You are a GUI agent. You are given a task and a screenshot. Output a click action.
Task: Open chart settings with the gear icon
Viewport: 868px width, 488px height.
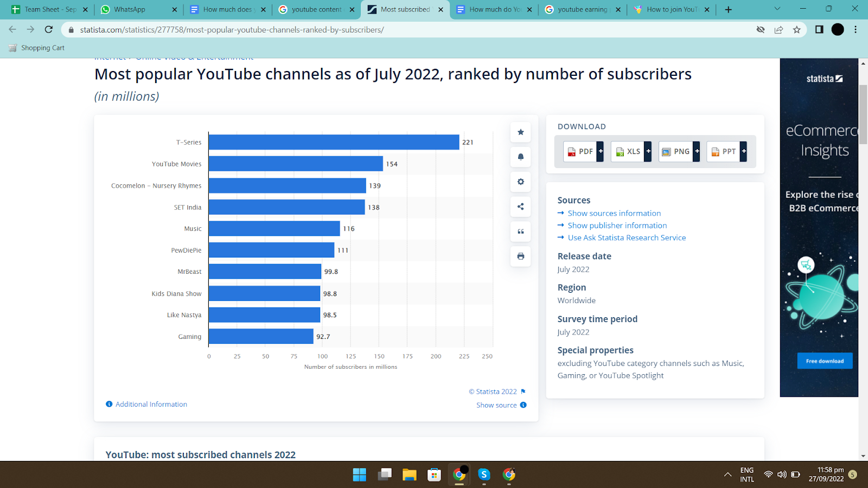pyautogui.click(x=520, y=182)
